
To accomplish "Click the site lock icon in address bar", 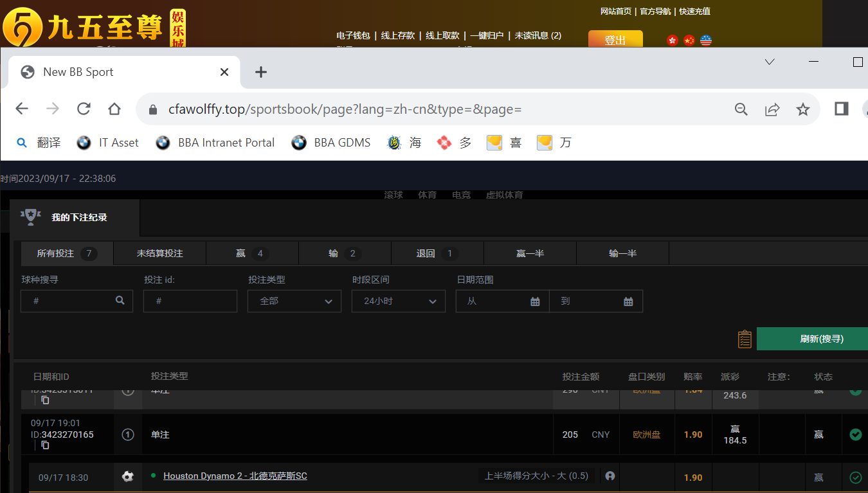I will [153, 110].
